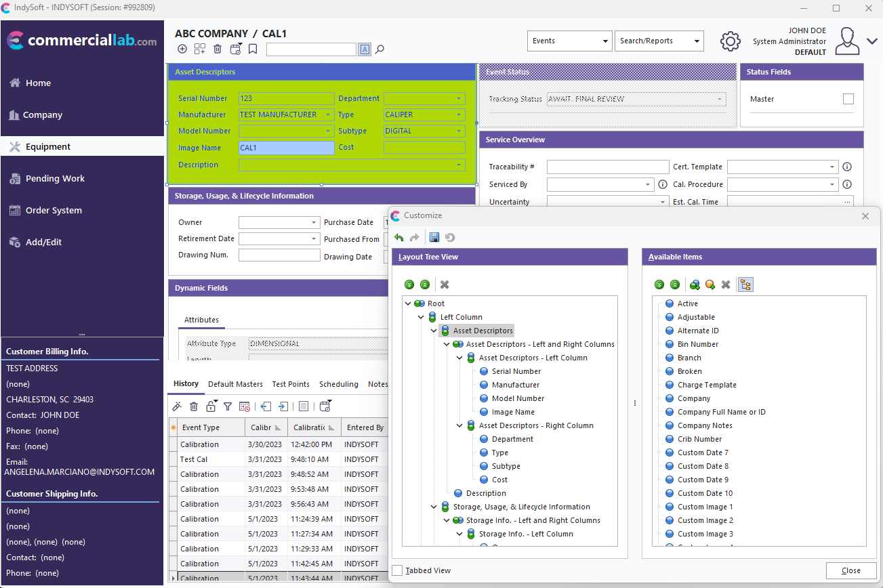Click the bookmark icon below the company title
This screenshot has height=588, width=883.
point(253,49)
